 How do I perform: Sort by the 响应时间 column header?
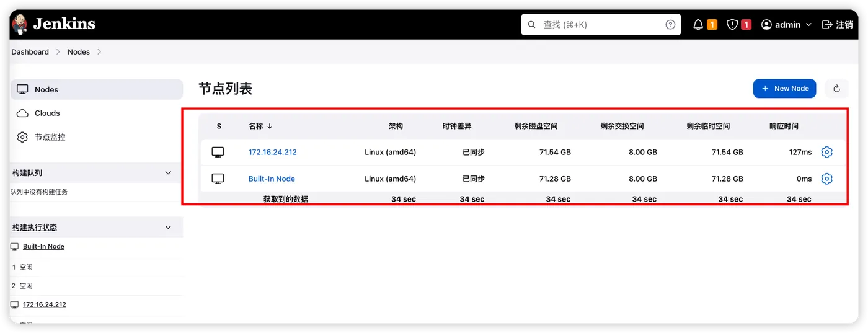pos(784,127)
